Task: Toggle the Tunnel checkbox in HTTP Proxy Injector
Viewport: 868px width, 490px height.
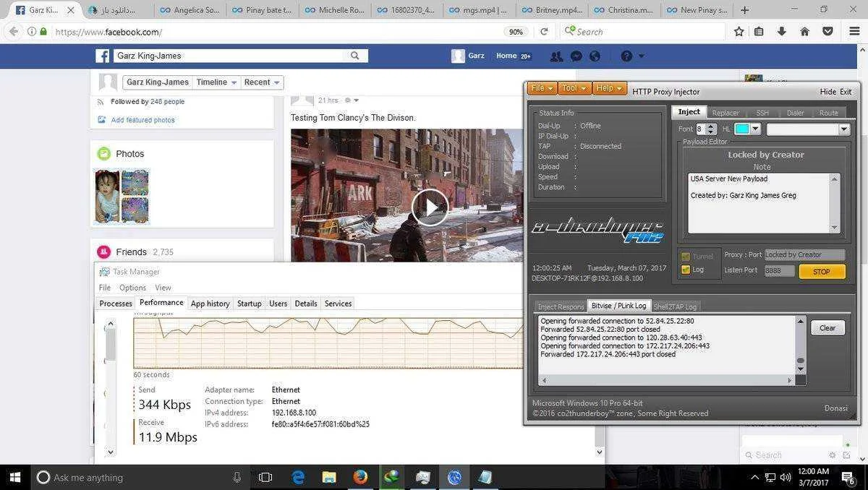Action: (x=686, y=257)
